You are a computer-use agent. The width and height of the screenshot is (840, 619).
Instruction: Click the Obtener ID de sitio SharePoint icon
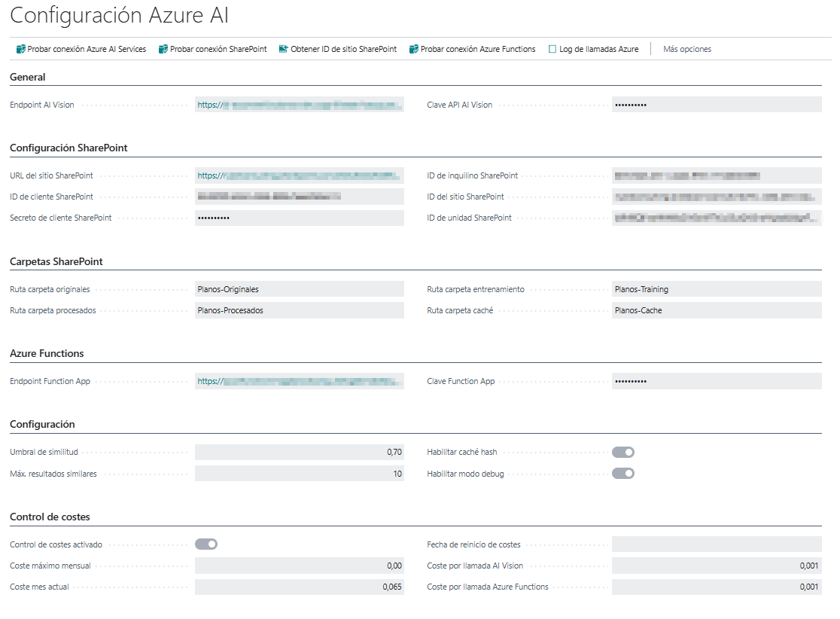[284, 49]
